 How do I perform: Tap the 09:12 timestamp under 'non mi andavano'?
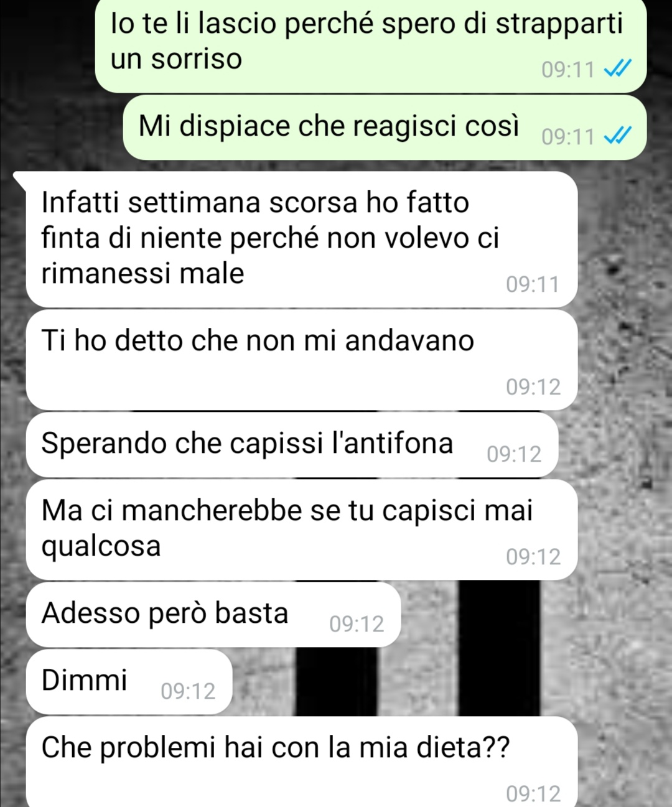(x=533, y=387)
